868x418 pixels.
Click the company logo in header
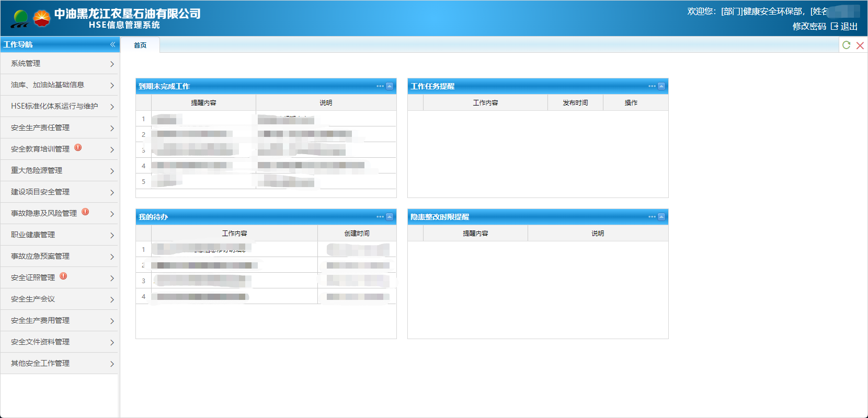[31, 18]
